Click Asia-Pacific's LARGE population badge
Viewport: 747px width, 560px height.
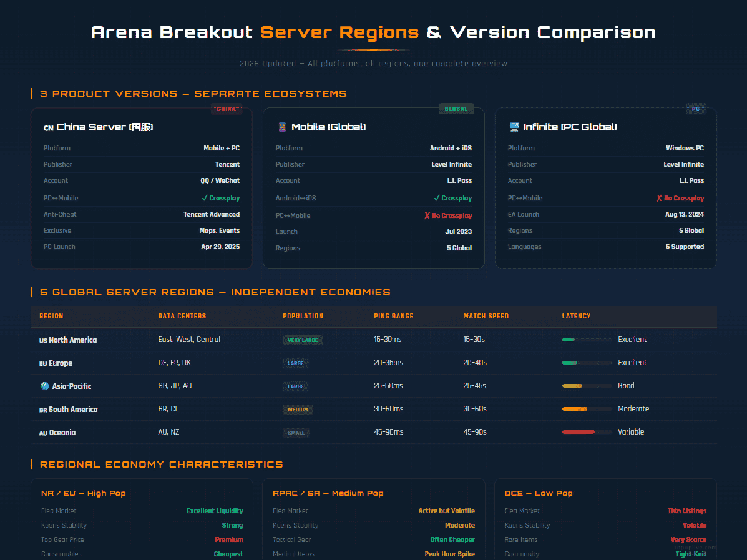(x=295, y=386)
